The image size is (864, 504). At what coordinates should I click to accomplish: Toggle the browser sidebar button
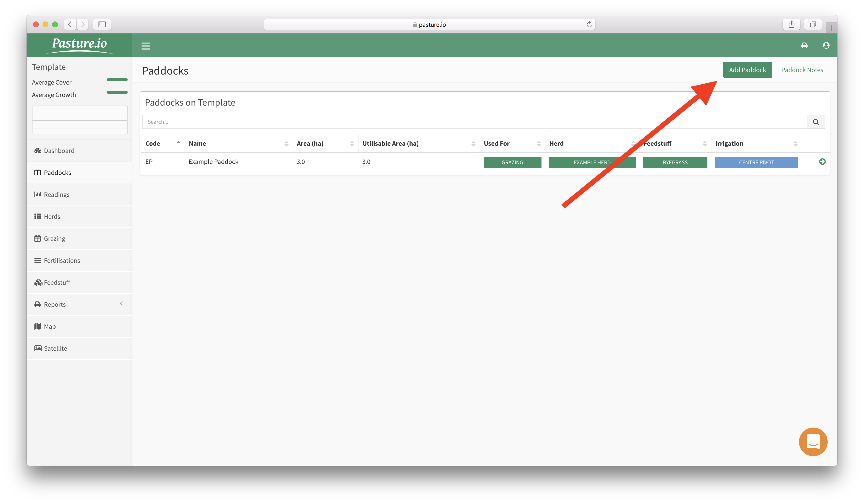[102, 24]
